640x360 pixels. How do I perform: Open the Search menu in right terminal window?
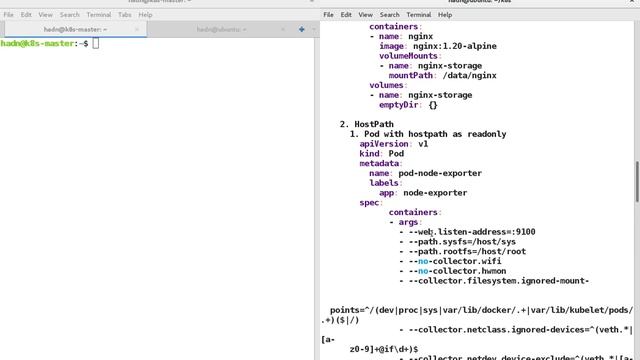tap(390, 15)
